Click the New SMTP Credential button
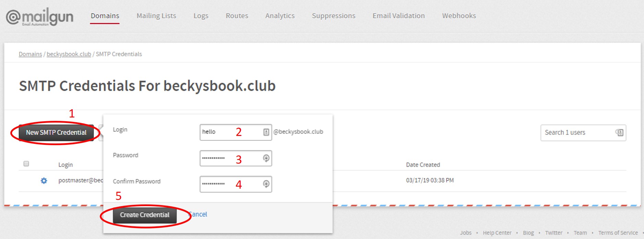644x239 pixels. (x=56, y=133)
